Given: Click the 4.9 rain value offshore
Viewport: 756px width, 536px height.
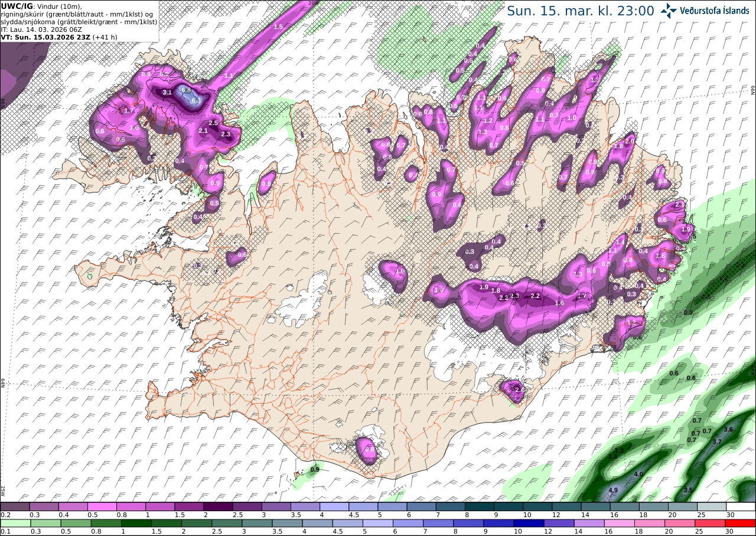Looking at the screenshot, I should click(x=613, y=491).
